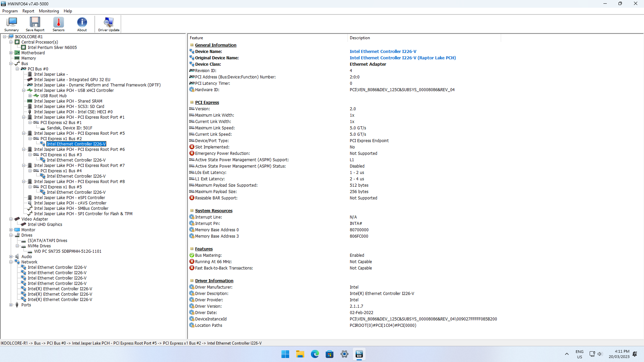This screenshot has height=362, width=644.
Task: Click Driver Information section heading
Action: (214, 281)
